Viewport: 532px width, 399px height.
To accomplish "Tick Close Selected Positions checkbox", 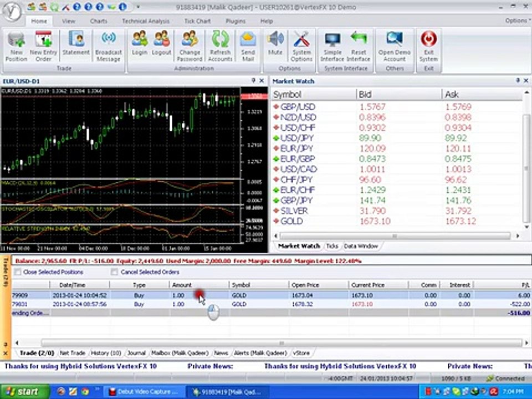I will point(18,272).
